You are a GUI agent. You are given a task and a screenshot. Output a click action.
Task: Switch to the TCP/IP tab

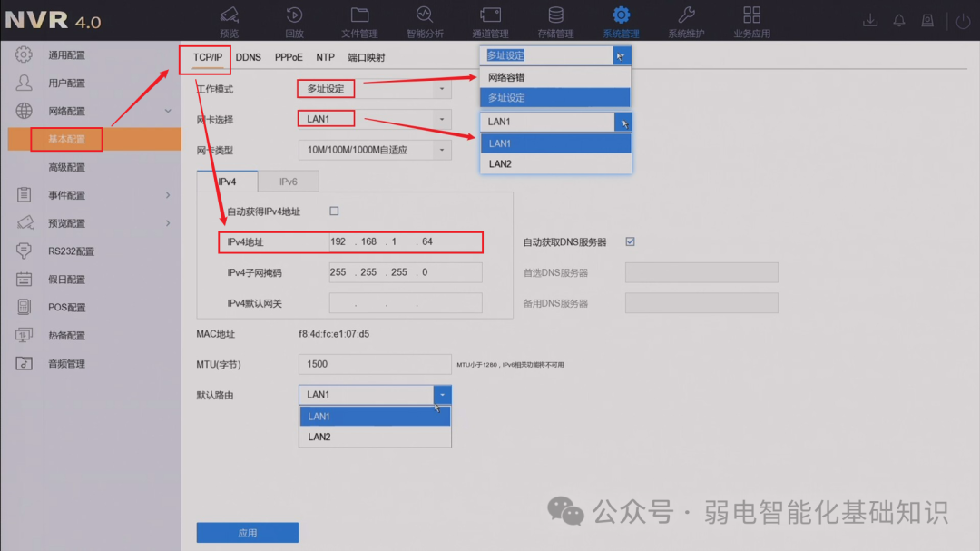(x=208, y=57)
